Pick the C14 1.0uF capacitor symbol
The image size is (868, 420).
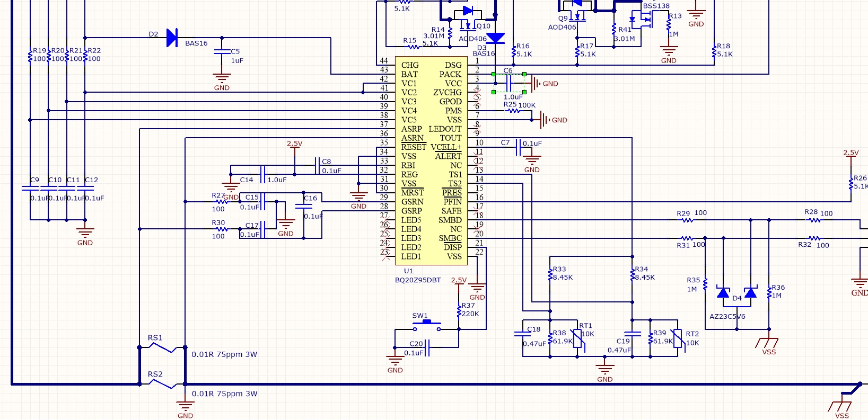[x=262, y=174]
